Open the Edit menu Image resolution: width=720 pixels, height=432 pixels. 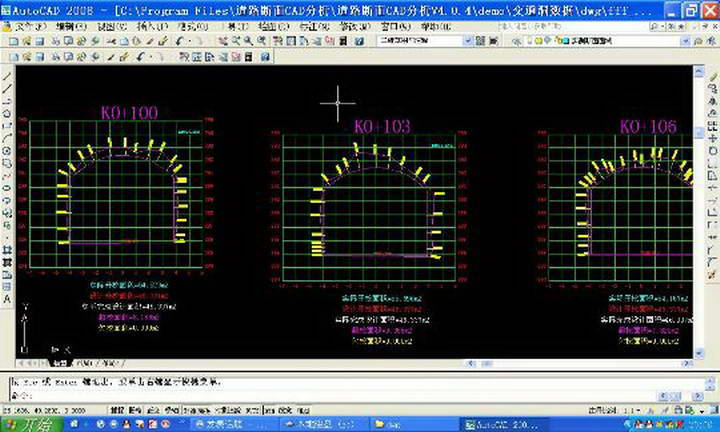point(71,27)
